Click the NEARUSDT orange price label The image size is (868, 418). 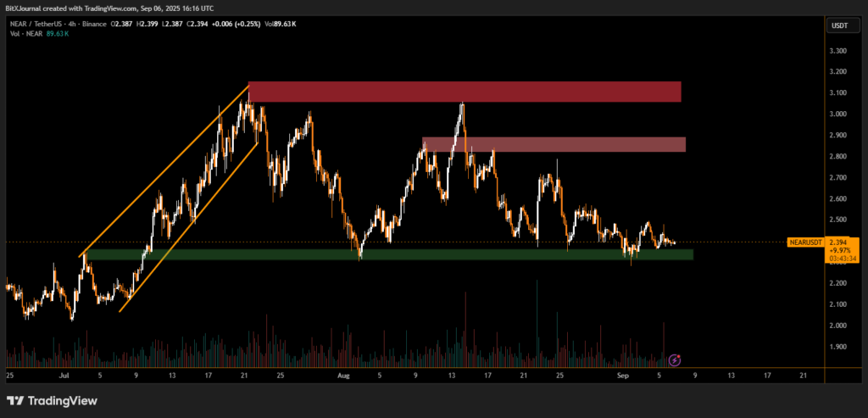point(805,242)
